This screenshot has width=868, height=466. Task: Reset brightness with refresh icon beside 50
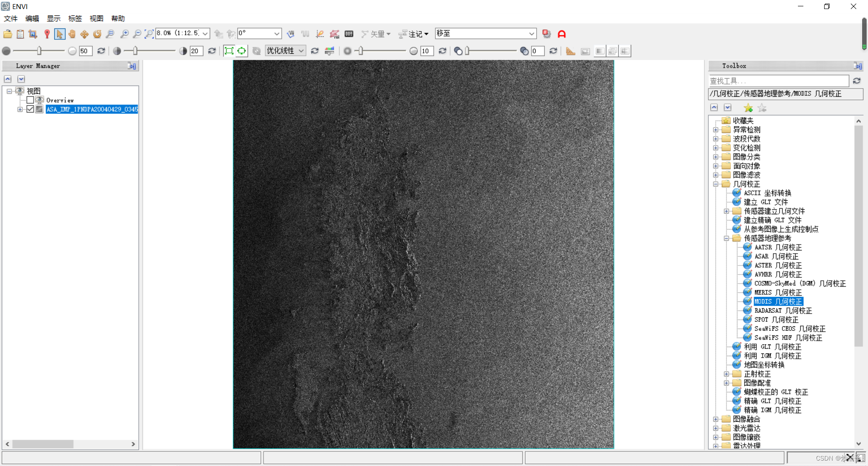[x=101, y=51]
